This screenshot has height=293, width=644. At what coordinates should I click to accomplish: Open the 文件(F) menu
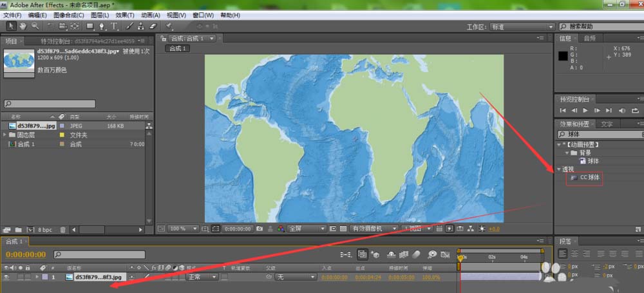tap(12, 15)
